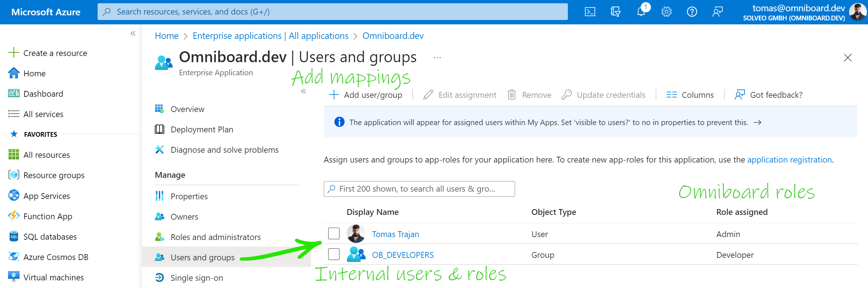Image resolution: width=868 pixels, height=288 pixels.
Task: Click the info banner arrow
Action: tap(757, 123)
